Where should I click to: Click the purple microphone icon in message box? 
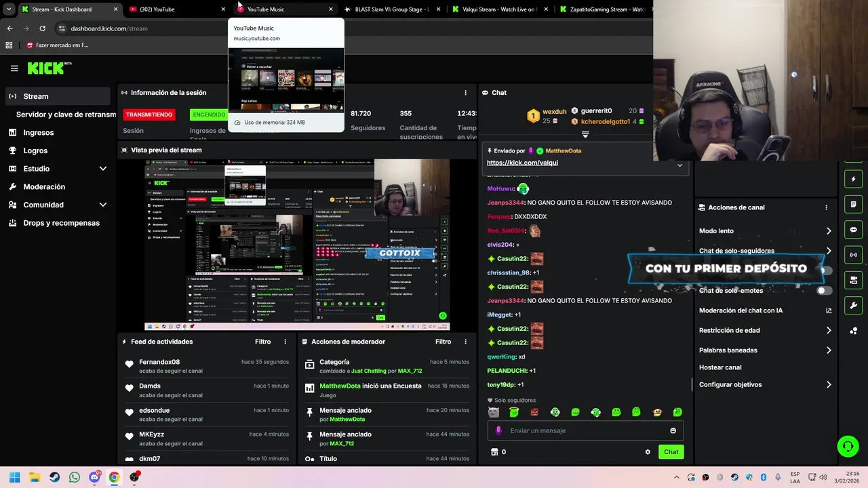498,430
